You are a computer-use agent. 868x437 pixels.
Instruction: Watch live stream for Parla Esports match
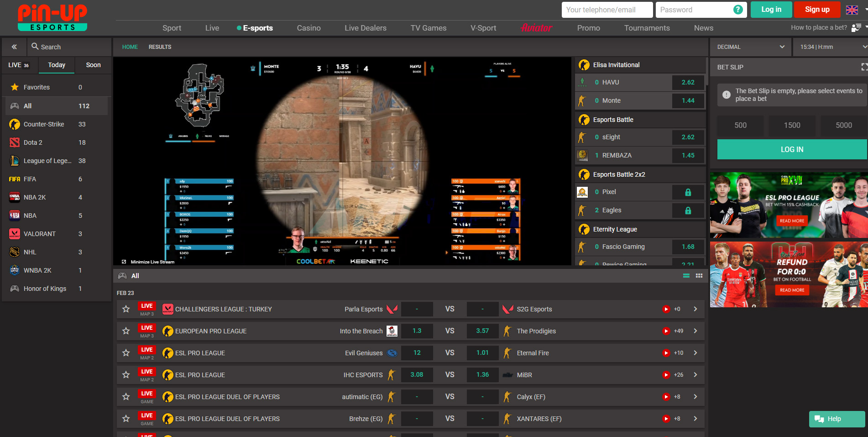pyautogui.click(x=666, y=309)
